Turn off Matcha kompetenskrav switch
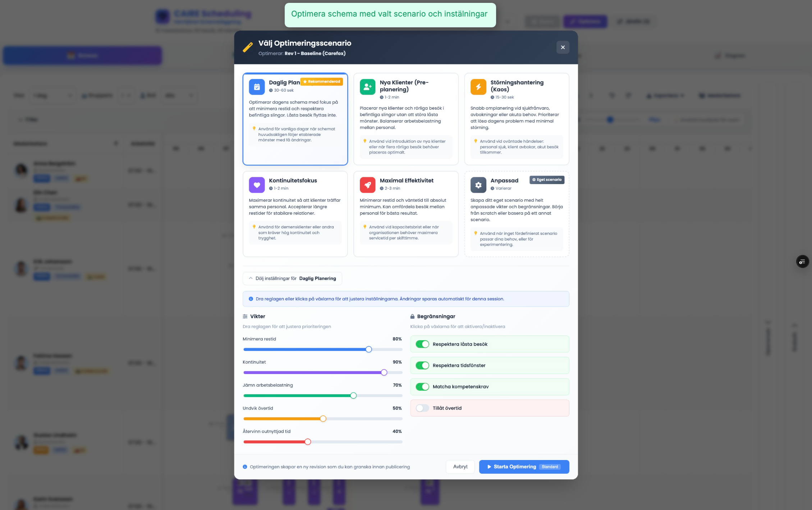This screenshot has width=812, height=510. click(422, 387)
